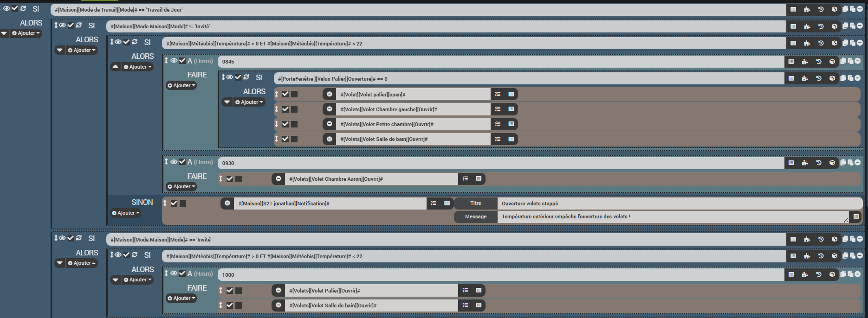Viewport: 868px width, 318px height.
Task: Grab move handle of Volet Chambre Aaron action
Action: [x=221, y=178]
